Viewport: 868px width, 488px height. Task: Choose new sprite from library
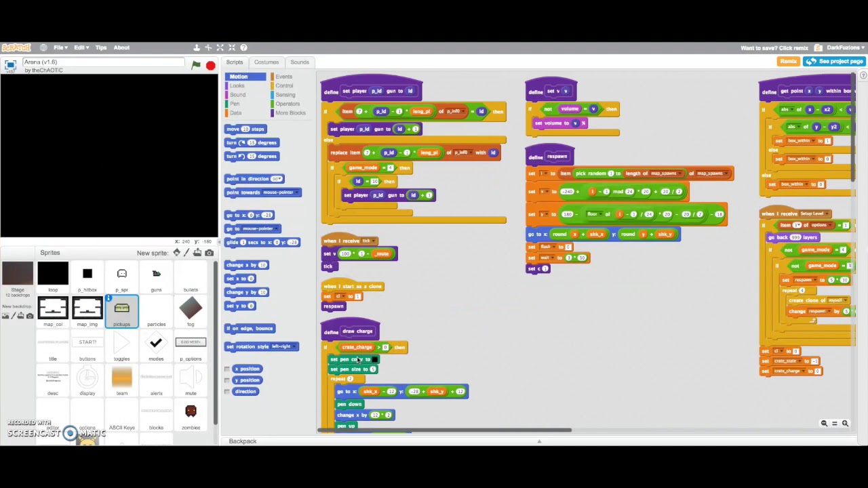pyautogui.click(x=176, y=253)
